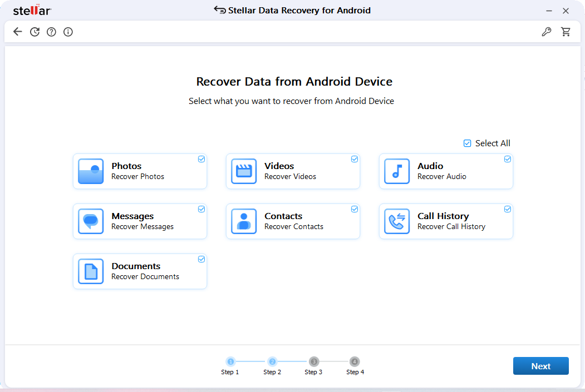Toggle the Contacts checkbox
The height and width of the screenshot is (392, 585).
(355, 209)
